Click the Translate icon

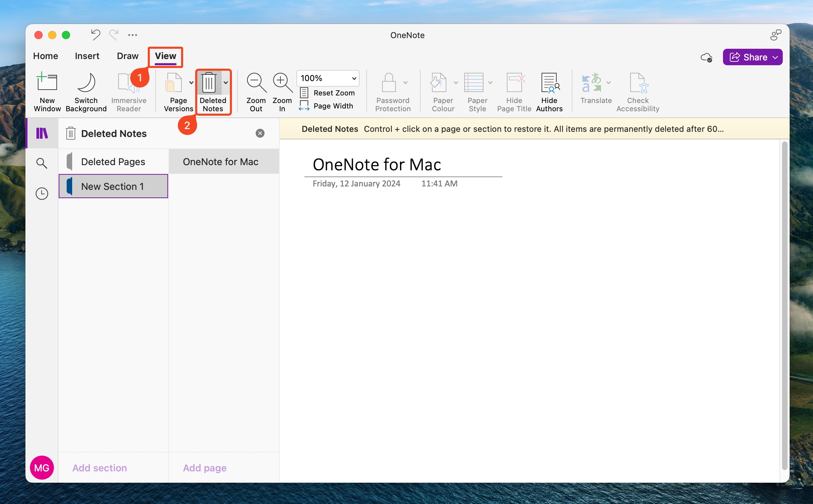pyautogui.click(x=592, y=83)
